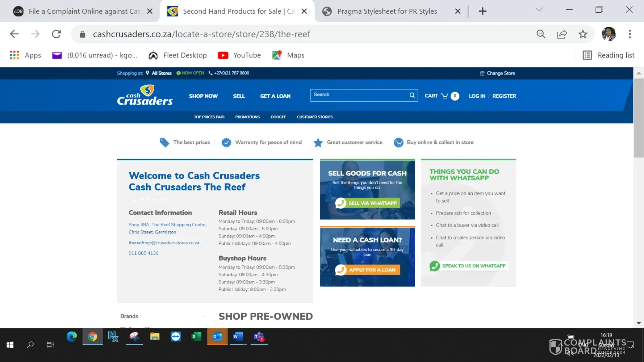Switch to Outlook on the taskbar

coord(217,337)
